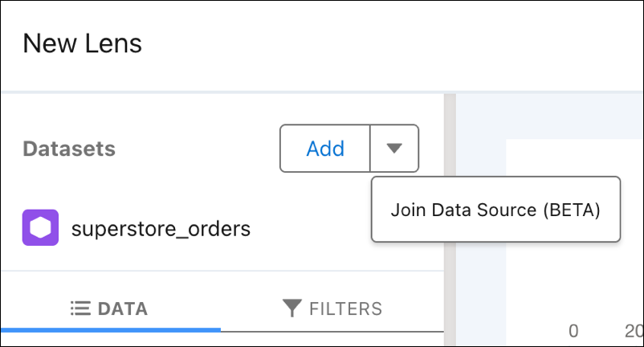Click the purple hexagon dataset icon
The width and height of the screenshot is (644, 347).
click(40, 227)
